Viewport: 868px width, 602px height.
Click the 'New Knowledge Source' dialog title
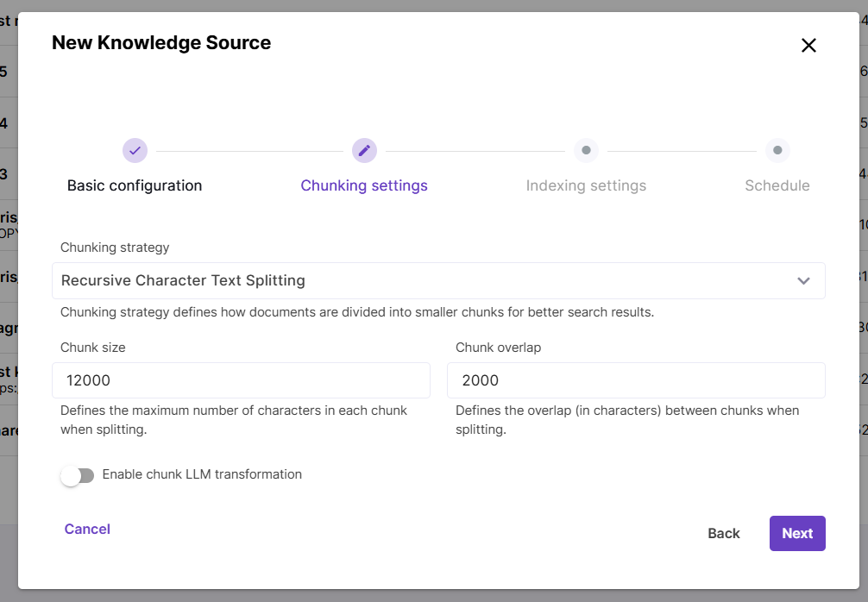click(161, 43)
